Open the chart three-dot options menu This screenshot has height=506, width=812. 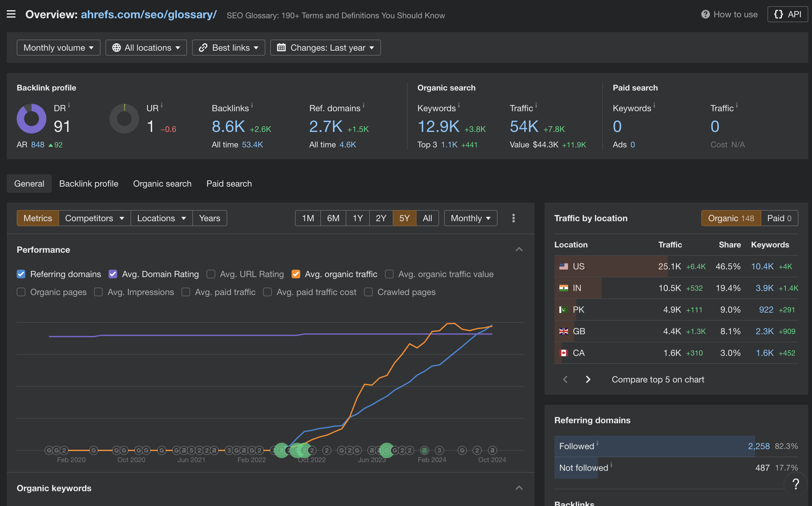(x=513, y=218)
